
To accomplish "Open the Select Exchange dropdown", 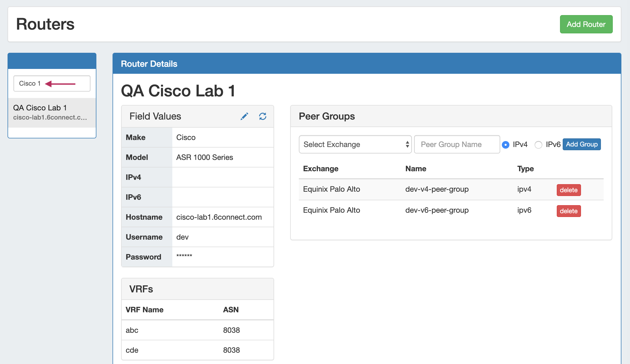I will click(355, 145).
